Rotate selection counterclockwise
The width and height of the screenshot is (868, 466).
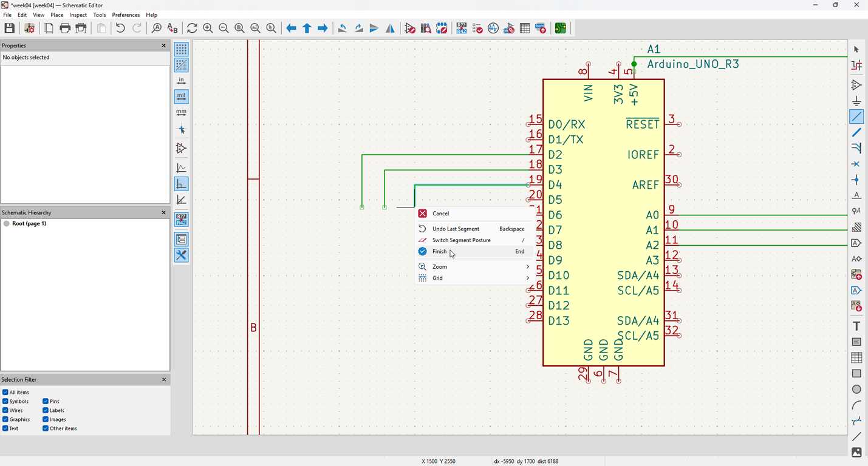coord(343,28)
